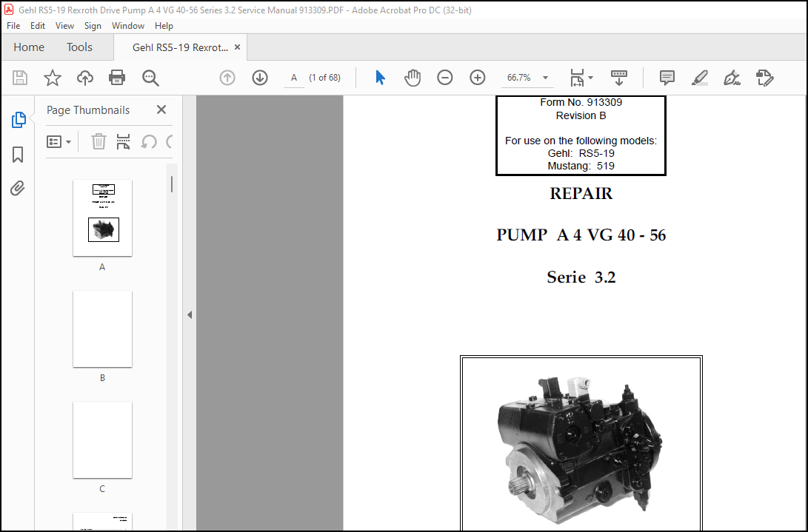Open the File menu
Screen dimensions: 808x532
tap(13, 26)
